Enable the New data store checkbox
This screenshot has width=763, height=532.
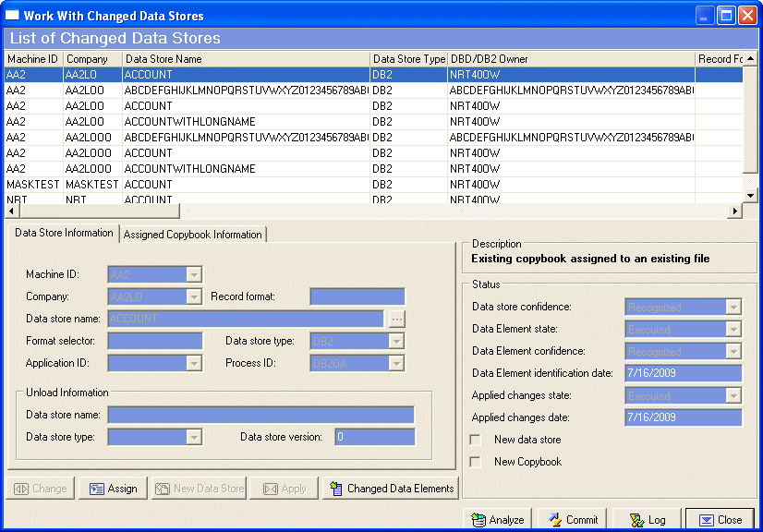(x=475, y=440)
